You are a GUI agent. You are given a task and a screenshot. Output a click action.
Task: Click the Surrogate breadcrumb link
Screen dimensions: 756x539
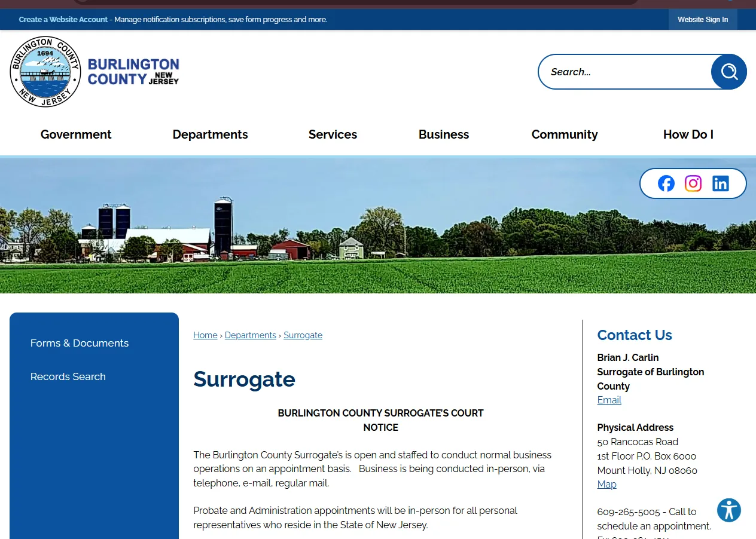(x=303, y=335)
